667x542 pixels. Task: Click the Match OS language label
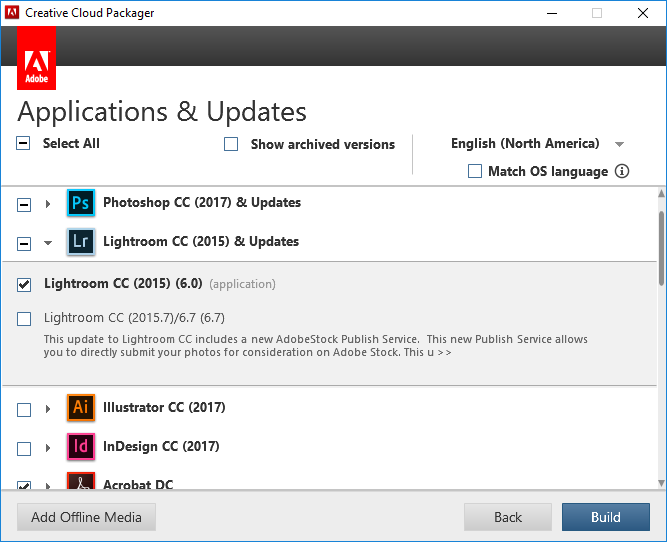(548, 171)
